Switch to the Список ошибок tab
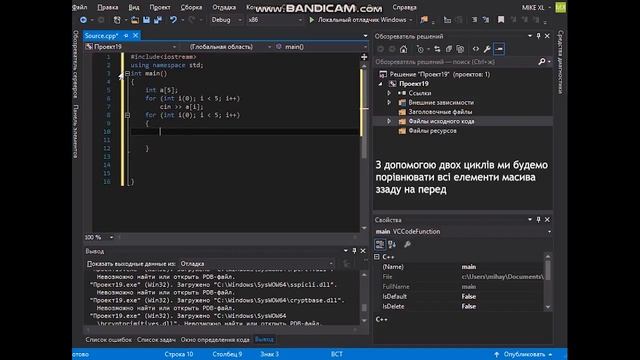This screenshot has height=360, width=640. click(x=109, y=340)
